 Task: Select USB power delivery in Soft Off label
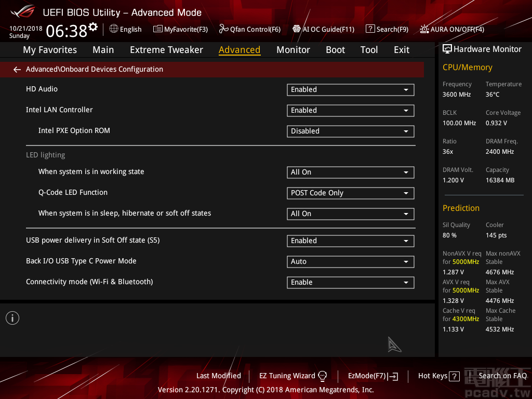click(x=92, y=240)
